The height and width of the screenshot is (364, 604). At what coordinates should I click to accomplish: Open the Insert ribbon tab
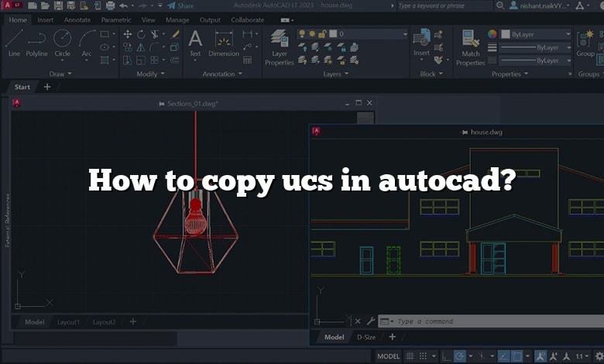[x=46, y=19]
